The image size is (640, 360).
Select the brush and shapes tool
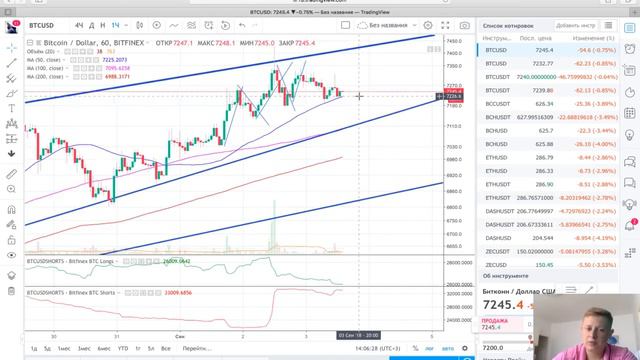[11, 93]
